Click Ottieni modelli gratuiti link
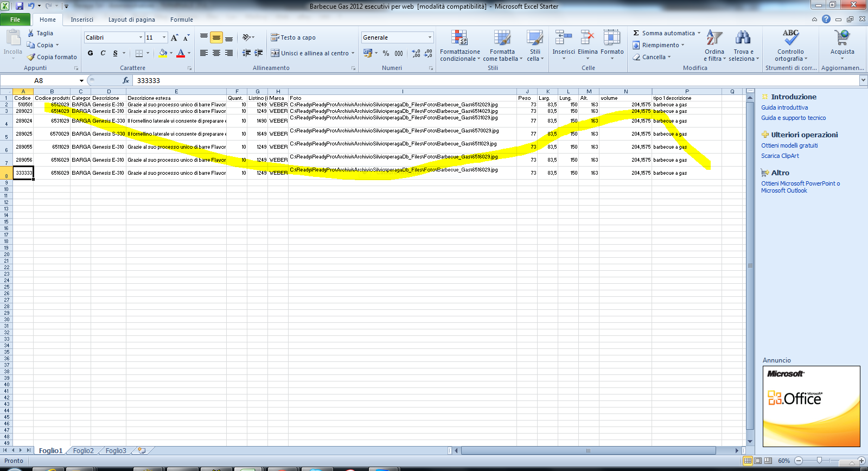Screen dimensions: 868x471 pos(789,145)
